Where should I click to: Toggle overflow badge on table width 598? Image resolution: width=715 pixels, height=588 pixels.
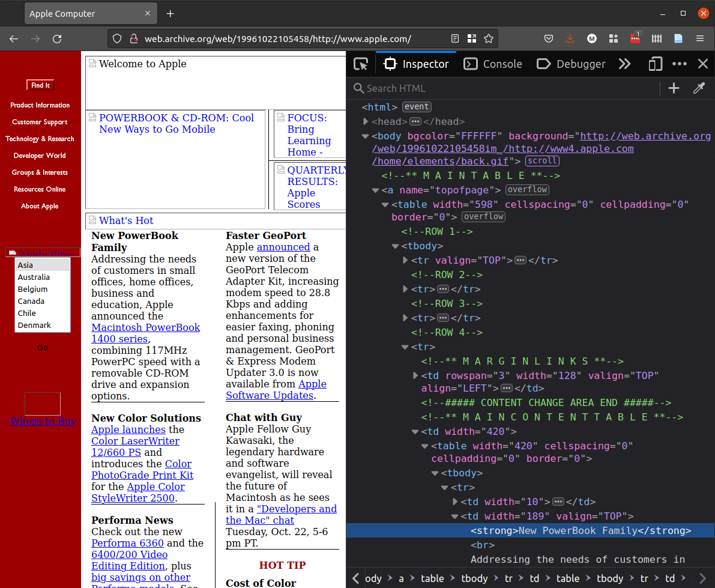click(x=483, y=216)
